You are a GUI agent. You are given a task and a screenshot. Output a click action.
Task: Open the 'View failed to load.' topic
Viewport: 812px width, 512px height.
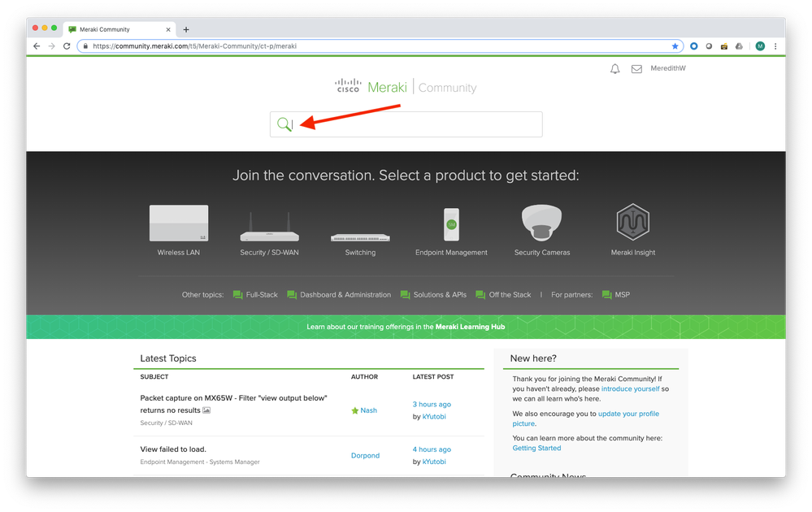(173, 449)
